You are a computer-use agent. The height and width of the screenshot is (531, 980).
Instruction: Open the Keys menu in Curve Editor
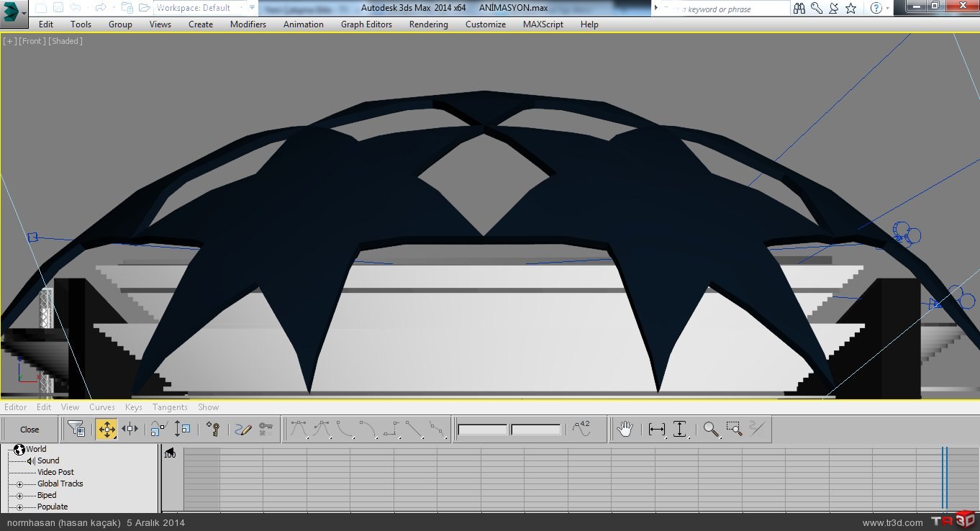134,407
